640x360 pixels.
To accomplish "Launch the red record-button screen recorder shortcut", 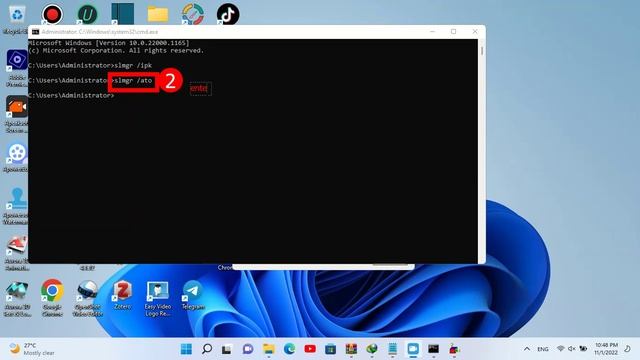I will 52,14.
